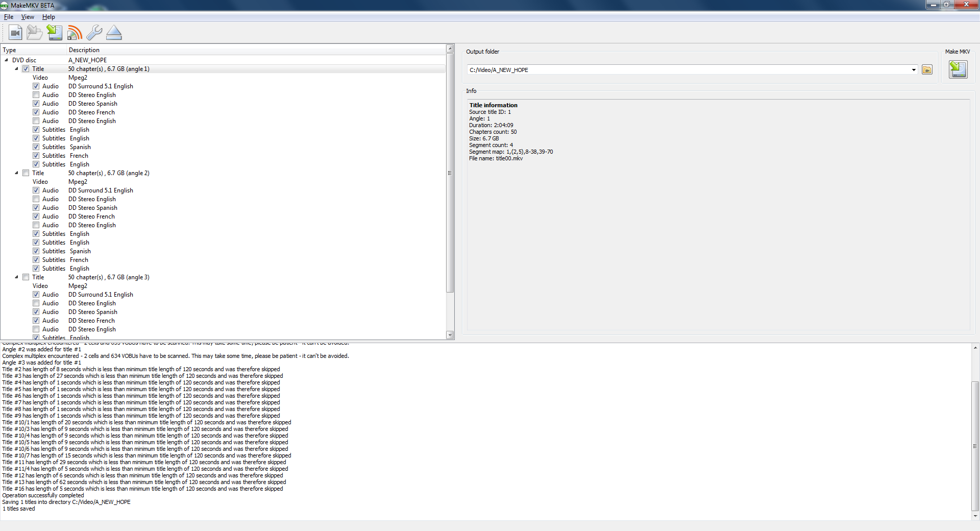Collapse the angle 2 Title node

[16, 173]
